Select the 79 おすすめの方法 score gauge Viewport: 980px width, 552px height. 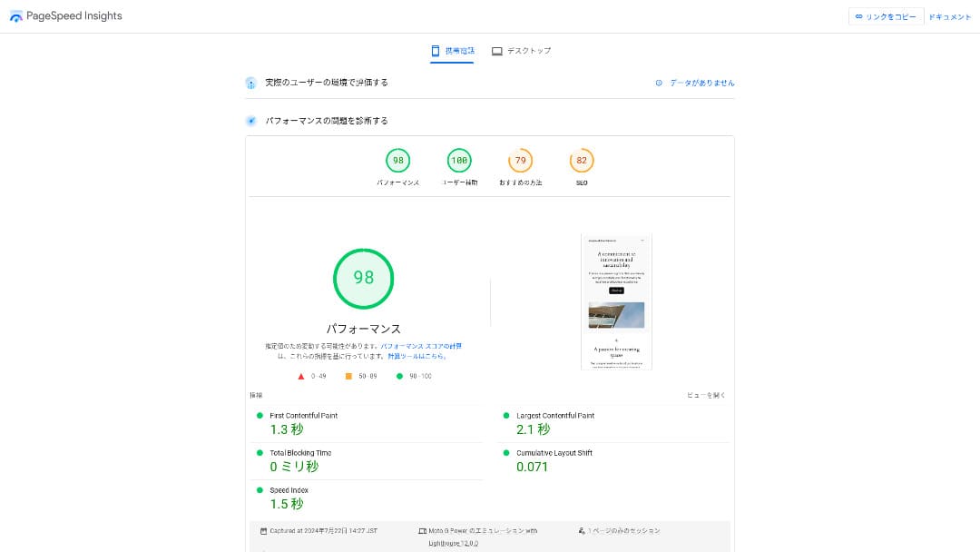520,162
